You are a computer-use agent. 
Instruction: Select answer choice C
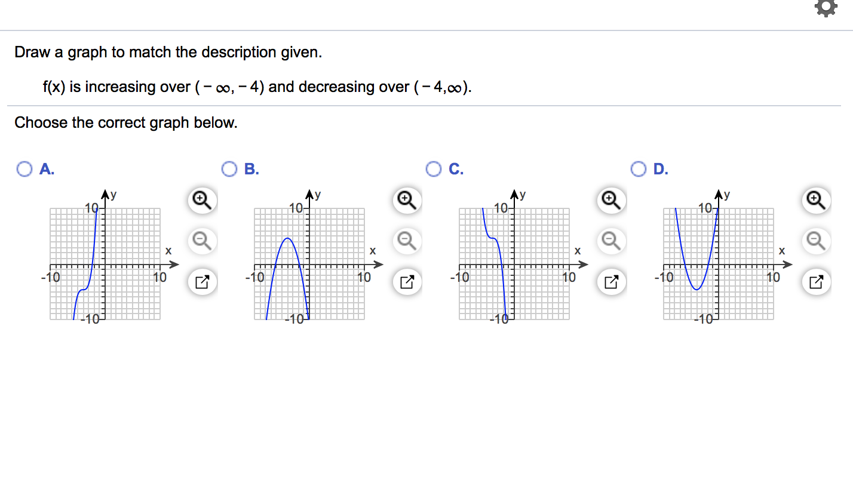[x=433, y=169]
